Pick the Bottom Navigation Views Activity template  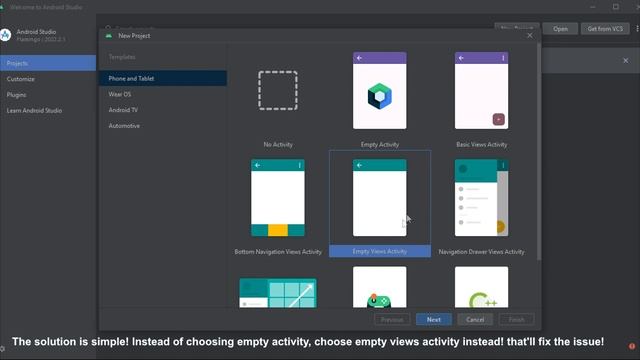[278, 198]
